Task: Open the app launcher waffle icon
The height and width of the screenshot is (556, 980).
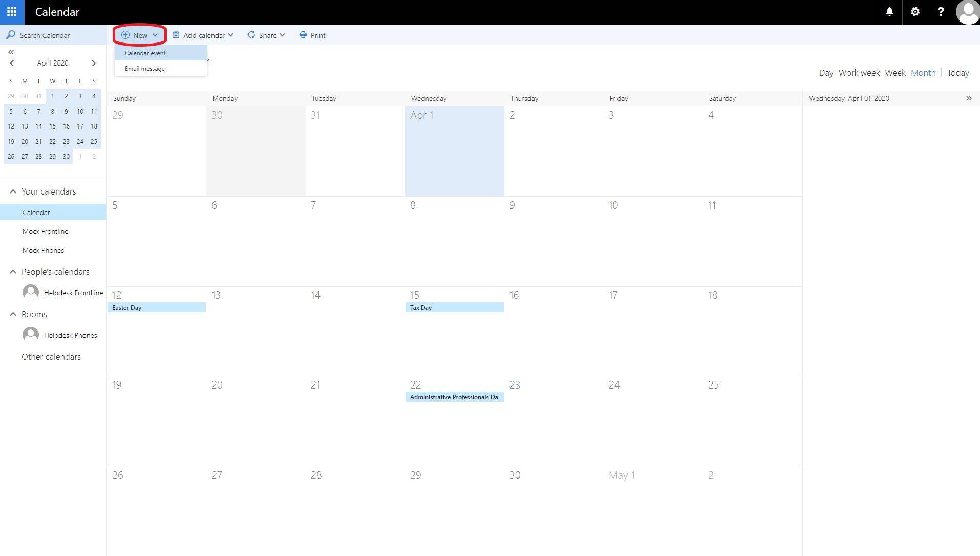Action: tap(12, 12)
